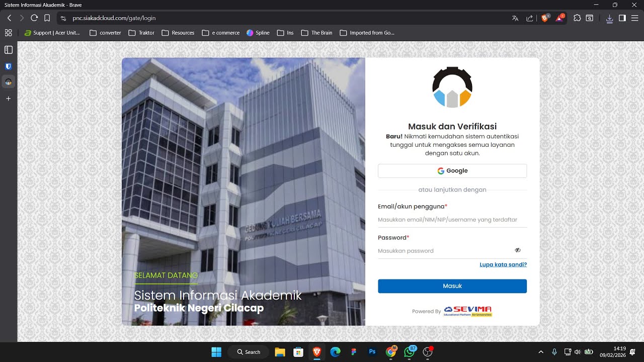Open Microsoft Store from the taskbar

(298, 352)
